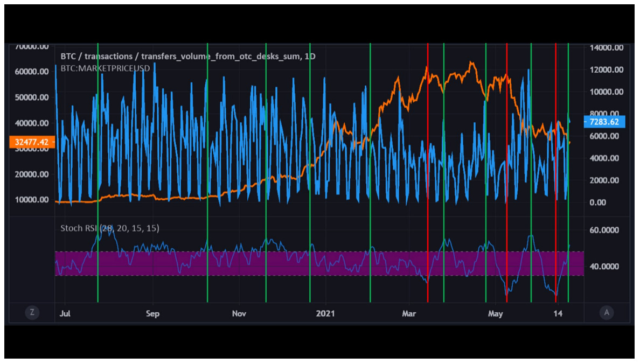Viewport: 640px width, 364px height.
Task: Click the May label on time axis
Action: tap(496, 313)
